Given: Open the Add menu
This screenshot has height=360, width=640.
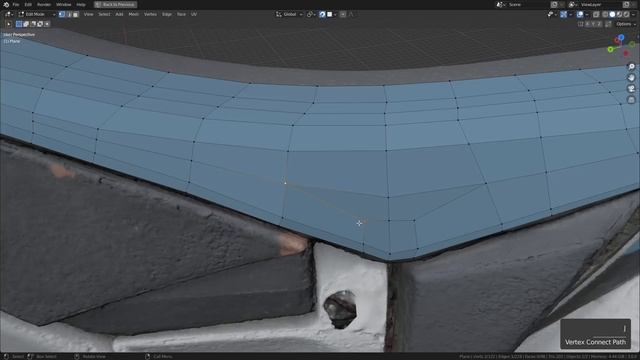Looking at the screenshot, I should click(x=119, y=14).
